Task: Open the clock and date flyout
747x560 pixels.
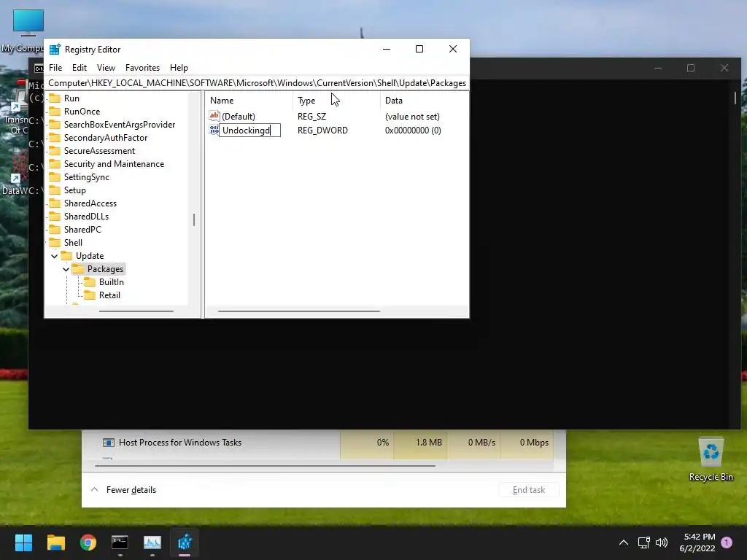Action: click(x=697, y=542)
